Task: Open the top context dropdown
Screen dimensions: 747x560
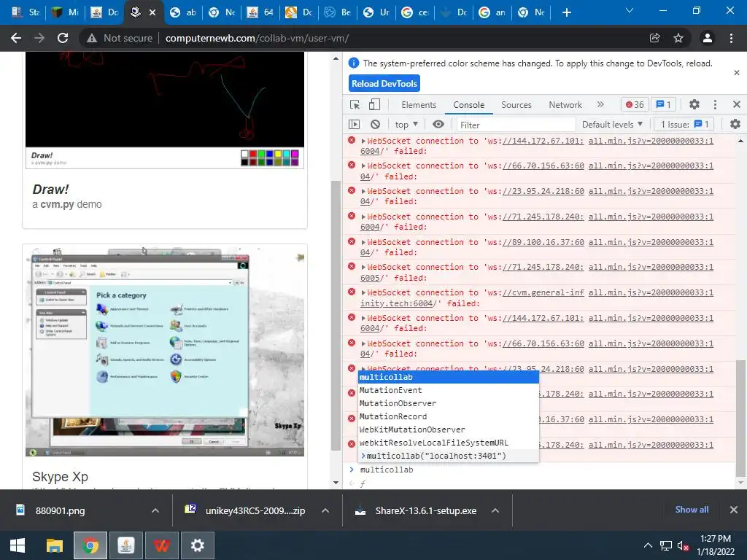Action: click(x=406, y=124)
